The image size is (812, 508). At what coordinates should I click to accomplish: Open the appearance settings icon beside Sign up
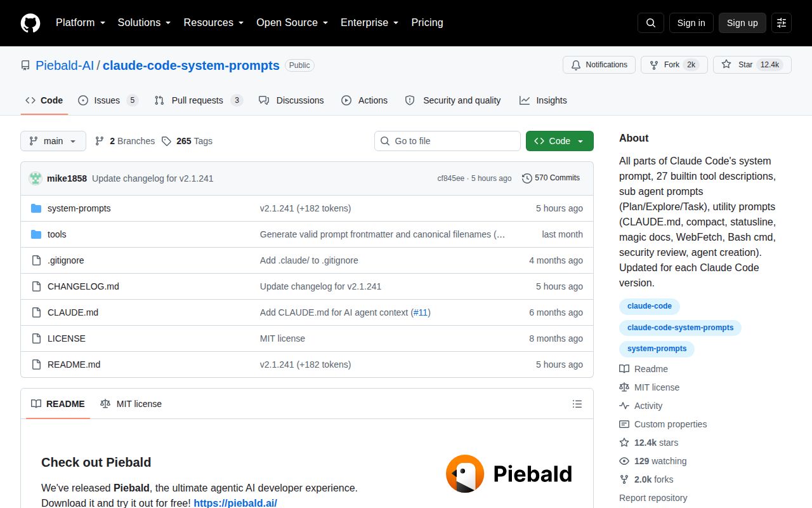point(782,23)
